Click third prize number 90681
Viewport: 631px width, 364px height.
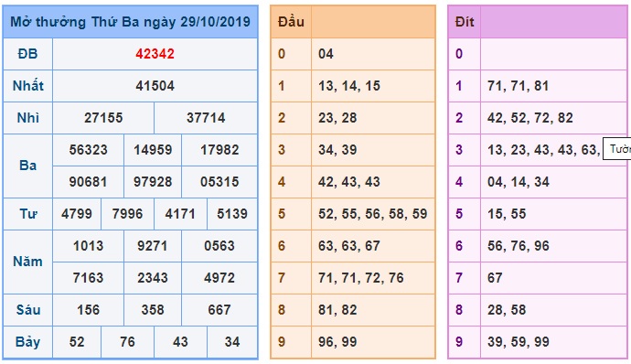[x=88, y=182]
